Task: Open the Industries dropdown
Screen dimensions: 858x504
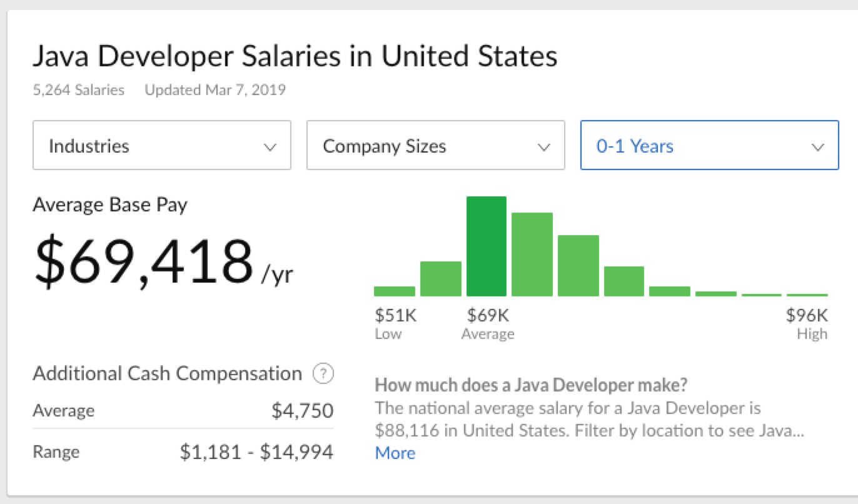Action: point(161,146)
